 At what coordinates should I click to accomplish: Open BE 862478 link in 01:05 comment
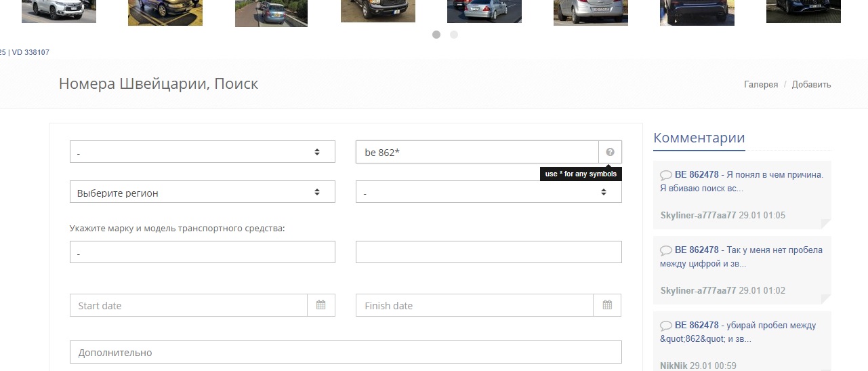[697, 174]
